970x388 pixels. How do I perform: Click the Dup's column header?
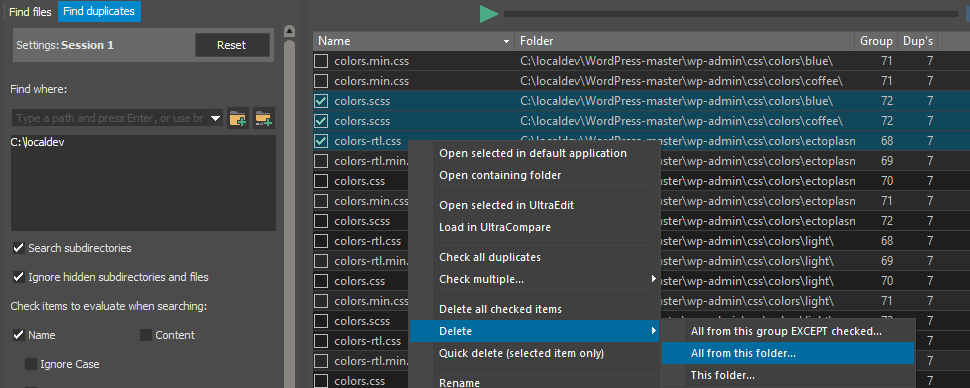coord(916,41)
